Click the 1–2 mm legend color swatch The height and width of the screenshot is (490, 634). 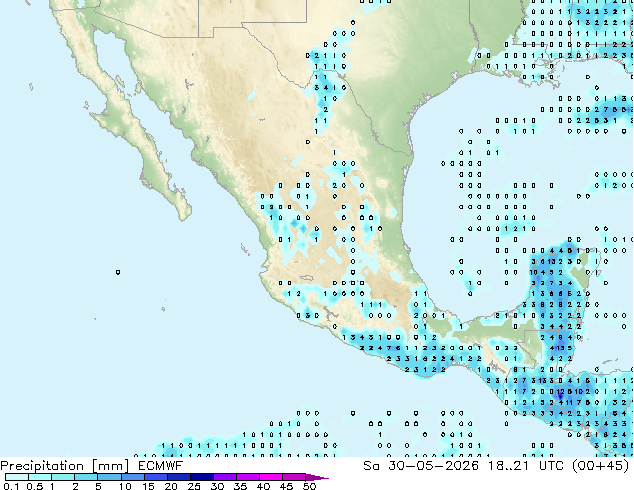(x=63, y=477)
